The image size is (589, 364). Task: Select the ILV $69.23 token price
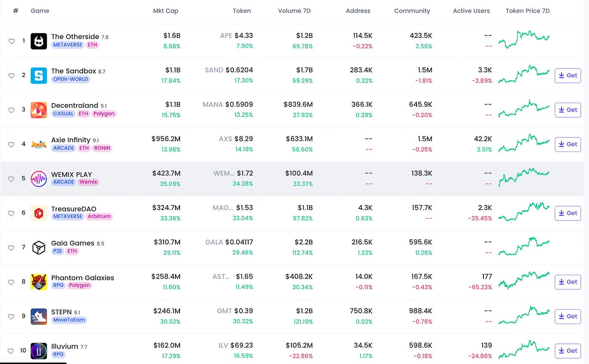coord(236,345)
